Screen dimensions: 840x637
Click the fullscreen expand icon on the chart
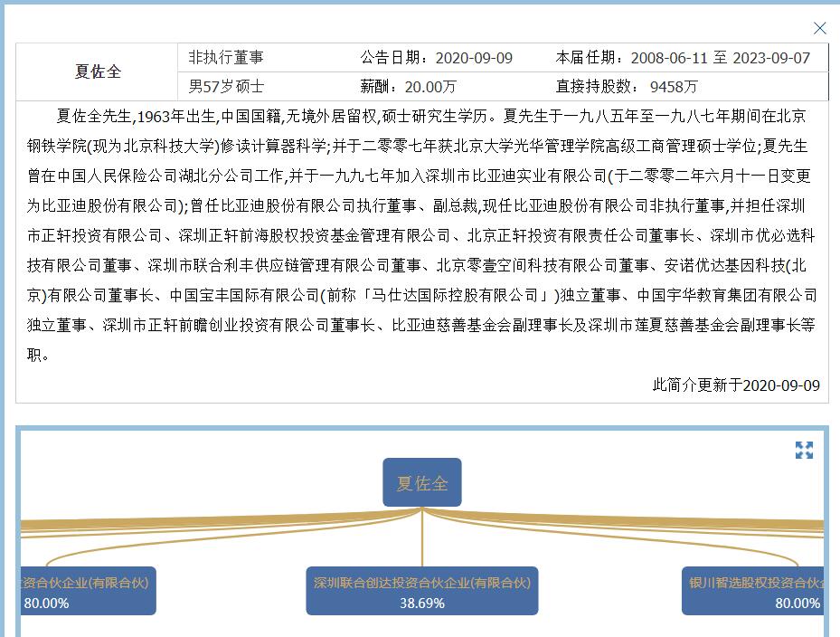pyautogui.click(x=804, y=451)
